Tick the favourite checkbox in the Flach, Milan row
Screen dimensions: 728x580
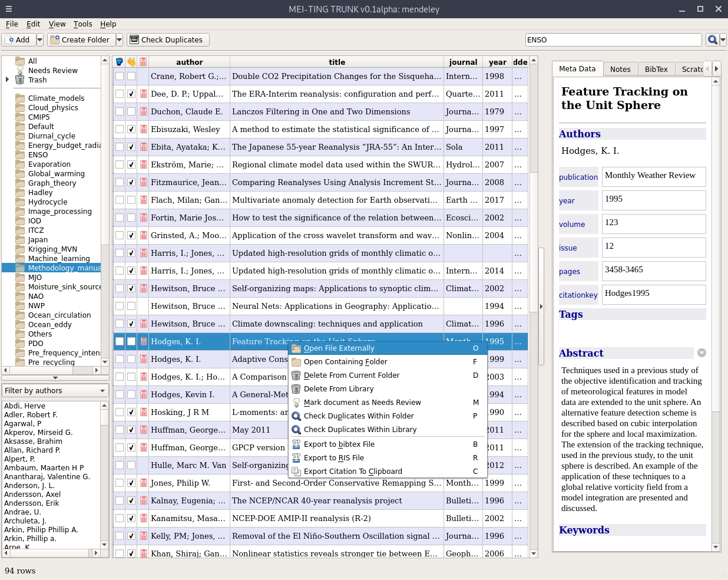120,200
